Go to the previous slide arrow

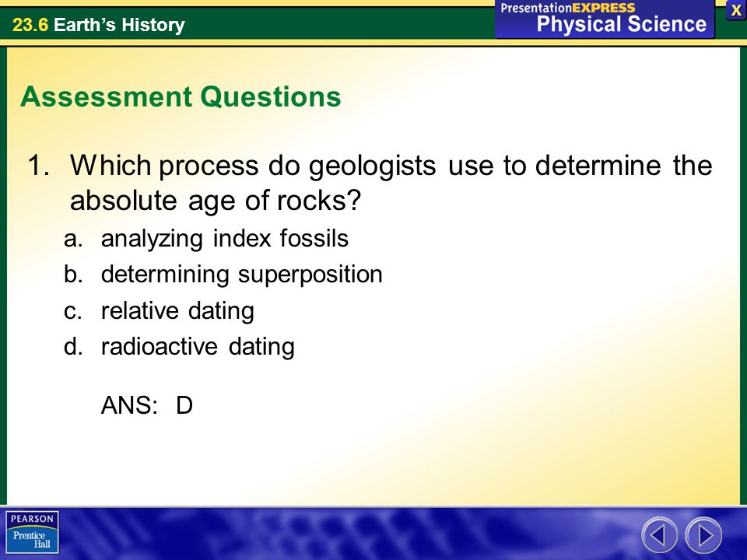click(x=659, y=535)
